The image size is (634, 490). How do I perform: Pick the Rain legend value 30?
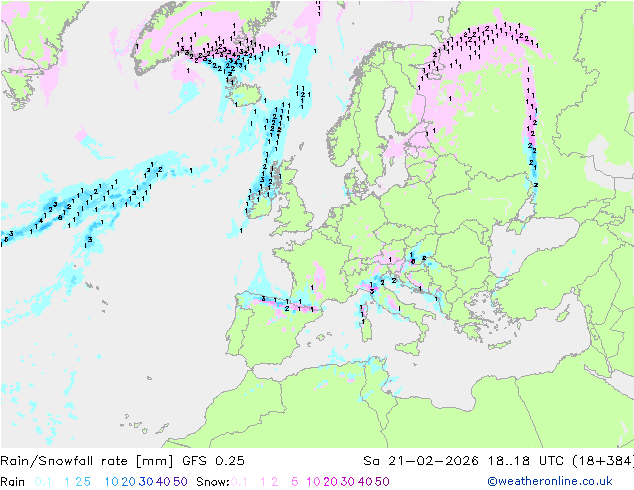point(146,482)
